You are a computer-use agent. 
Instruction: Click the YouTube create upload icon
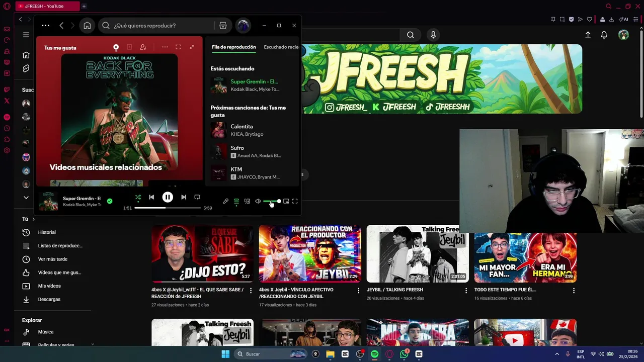click(588, 35)
